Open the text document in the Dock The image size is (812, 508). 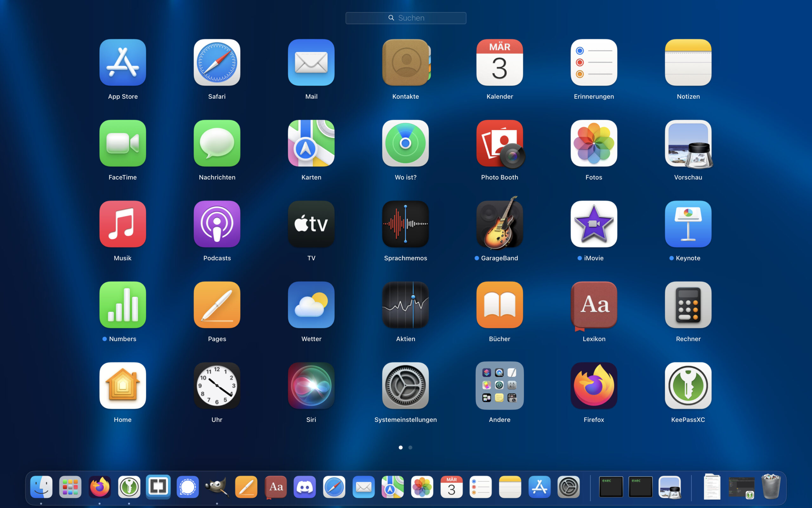(x=712, y=486)
